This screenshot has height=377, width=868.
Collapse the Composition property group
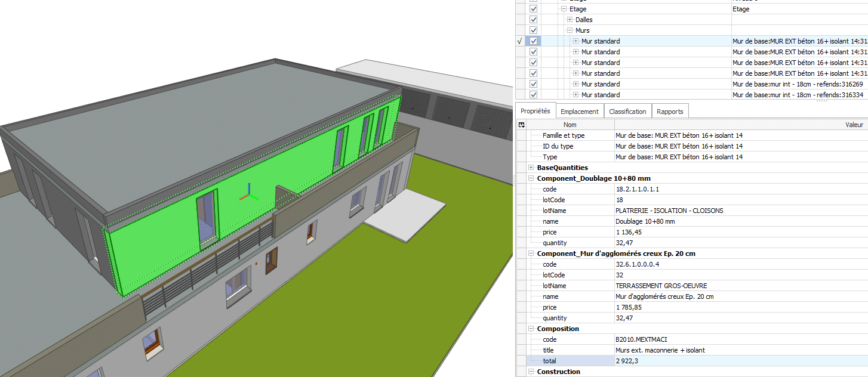531,329
